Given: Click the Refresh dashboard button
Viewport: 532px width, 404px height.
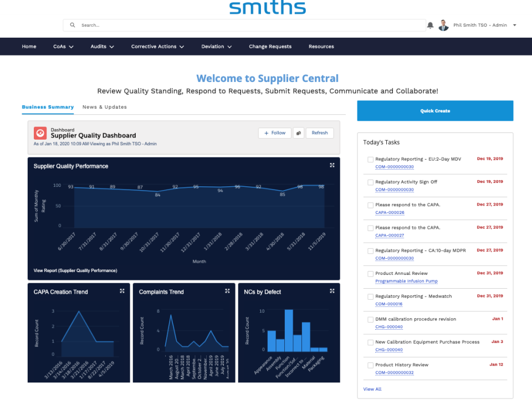Looking at the screenshot, I should pyautogui.click(x=320, y=133).
